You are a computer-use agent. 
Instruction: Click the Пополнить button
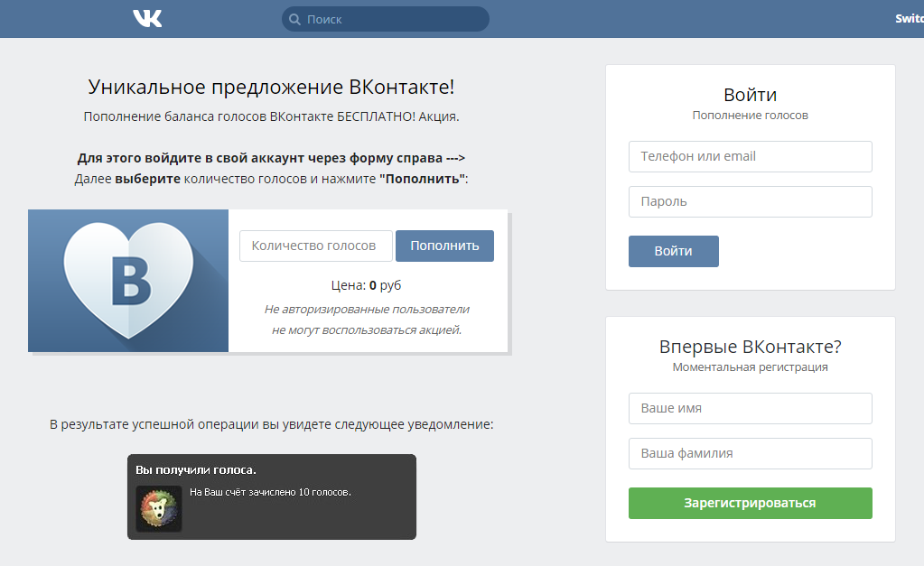444,246
